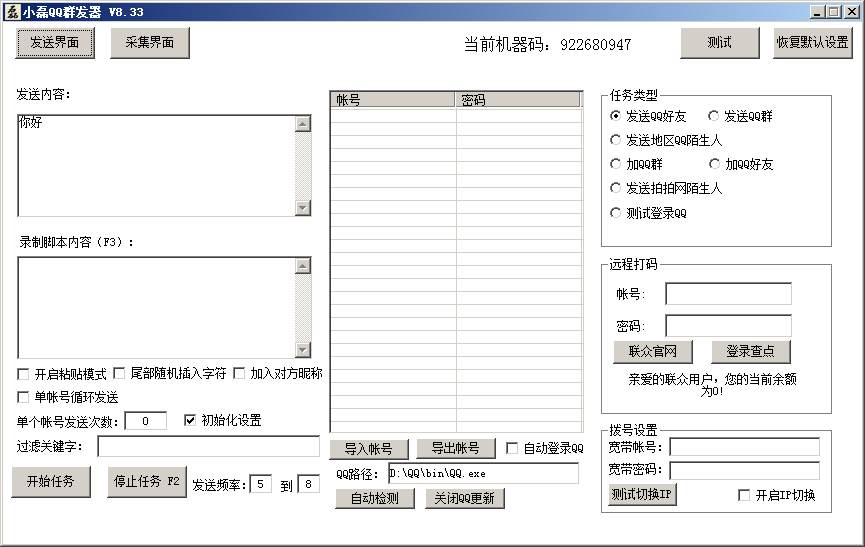865x547 pixels.
Task: Select the 加QQ好友 radio option
Action: [x=714, y=164]
